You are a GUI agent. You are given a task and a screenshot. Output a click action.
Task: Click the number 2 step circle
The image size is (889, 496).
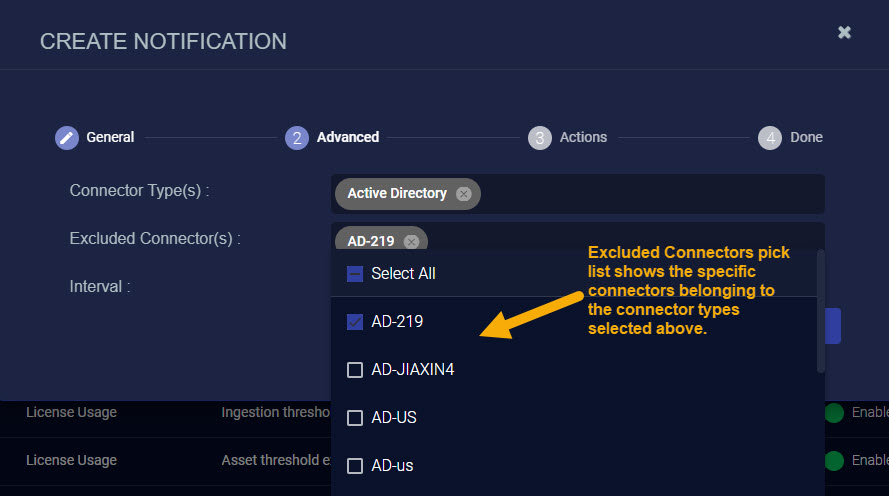click(x=297, y=138)
